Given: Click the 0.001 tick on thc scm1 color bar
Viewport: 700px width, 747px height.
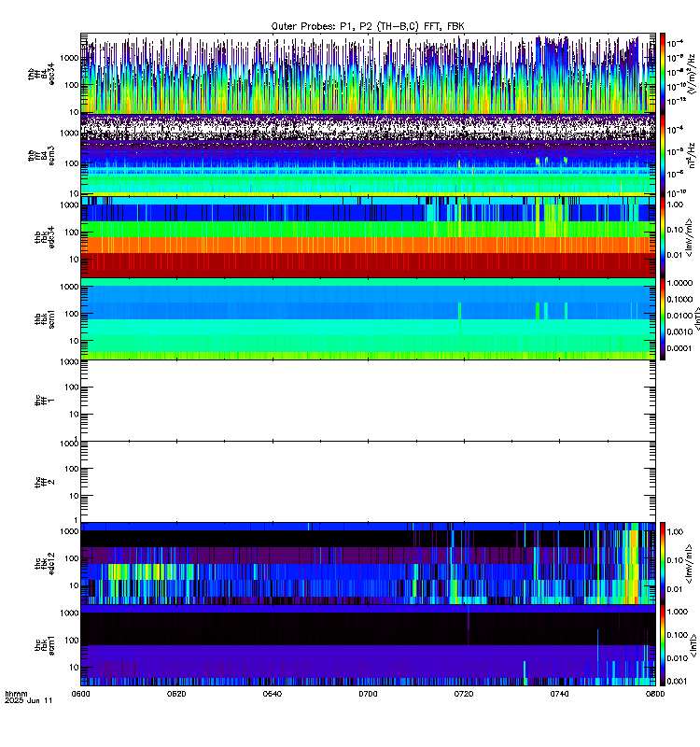Looking at the screenshot, I should tap(678, 682).
